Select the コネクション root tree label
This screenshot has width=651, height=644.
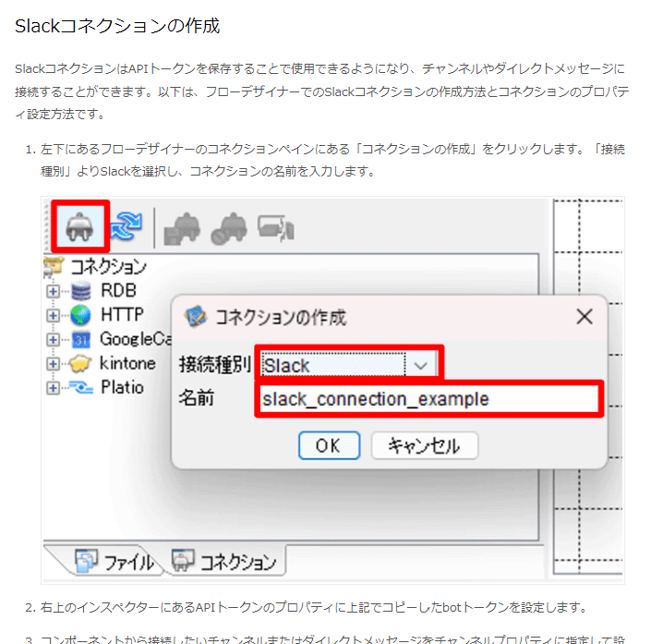coord(109,266)
